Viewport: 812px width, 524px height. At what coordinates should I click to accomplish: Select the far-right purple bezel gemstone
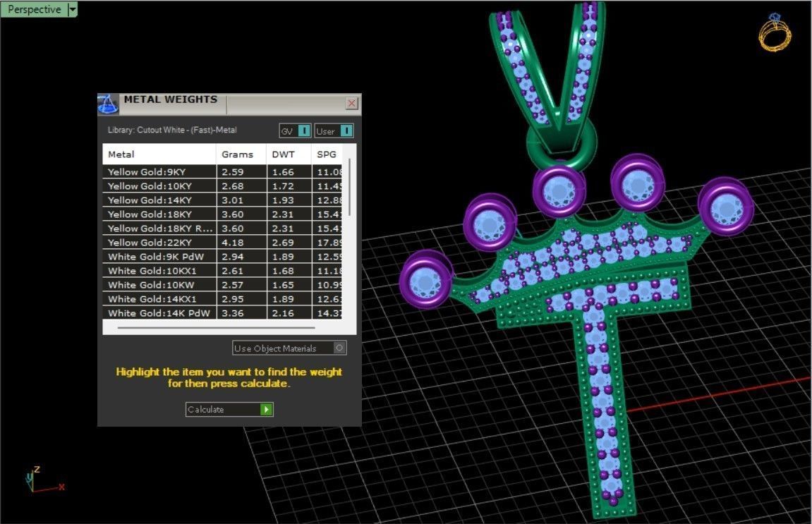point(725,207)
